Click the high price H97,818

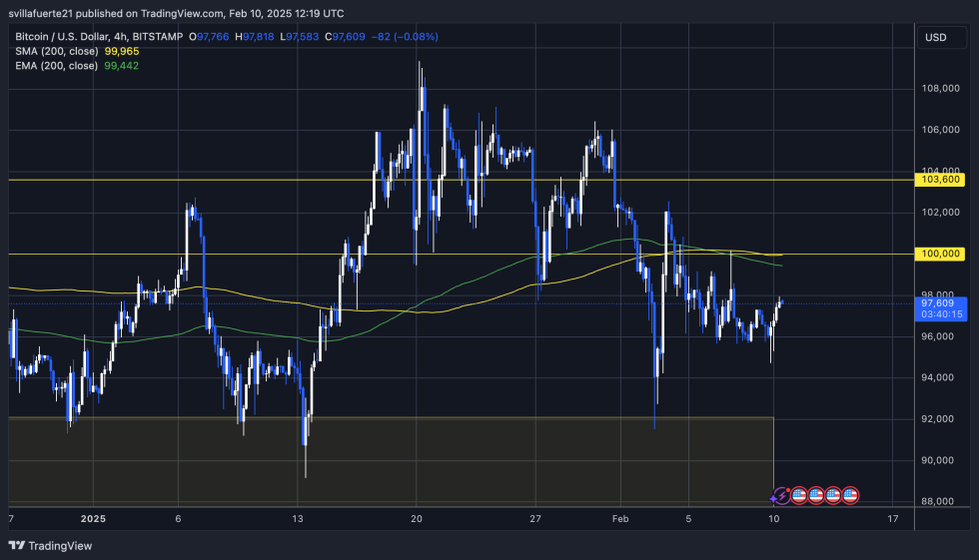pos(254,37)
